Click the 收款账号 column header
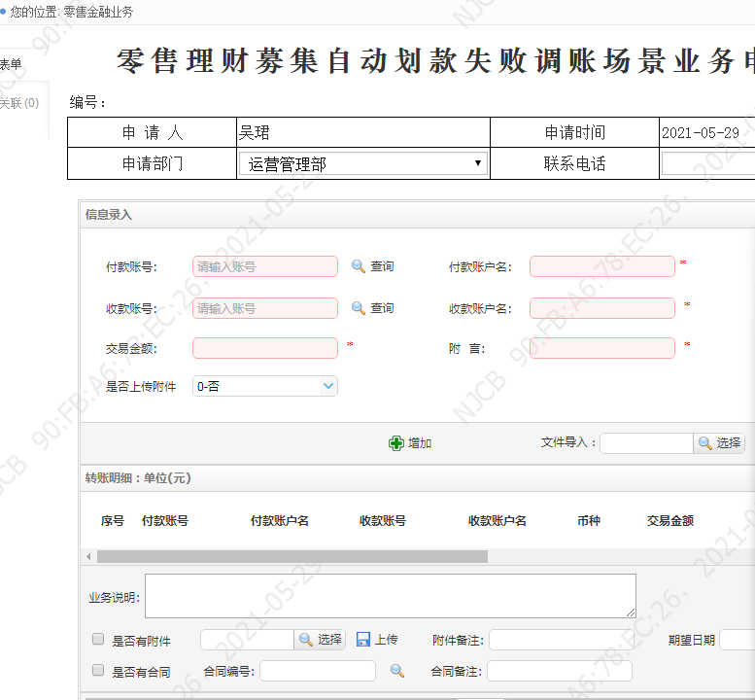755x700 pixels. click(383, 521)
